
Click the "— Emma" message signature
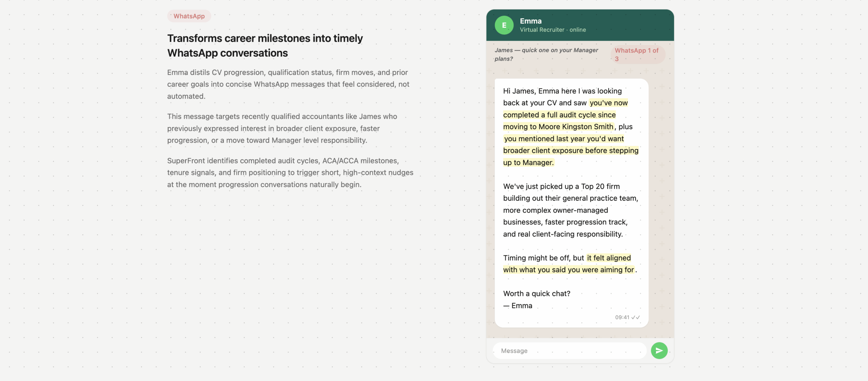518,306
